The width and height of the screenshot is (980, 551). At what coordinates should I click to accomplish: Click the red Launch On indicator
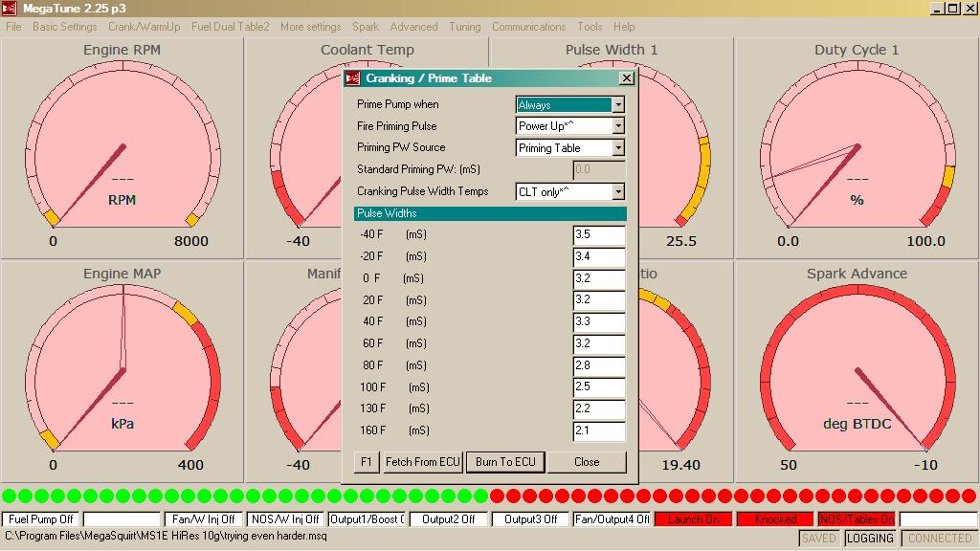pos(694,519)
